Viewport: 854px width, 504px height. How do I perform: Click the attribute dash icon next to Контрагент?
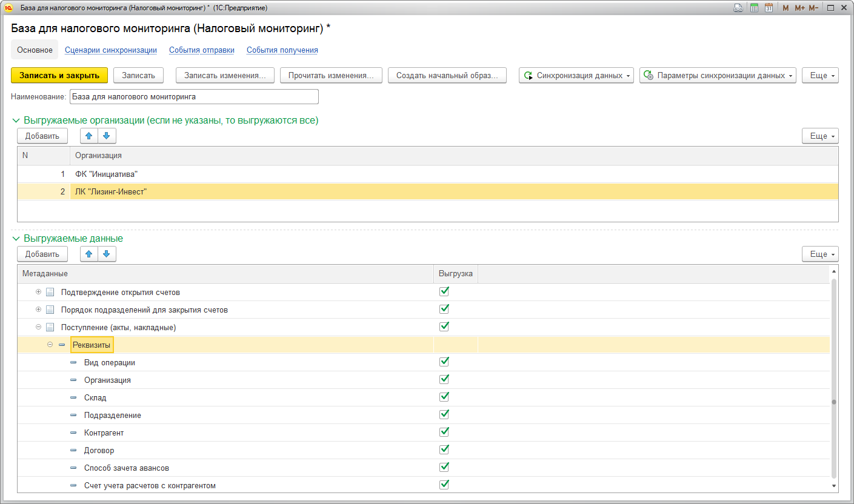pyautogui.click(x=73, y=433)
